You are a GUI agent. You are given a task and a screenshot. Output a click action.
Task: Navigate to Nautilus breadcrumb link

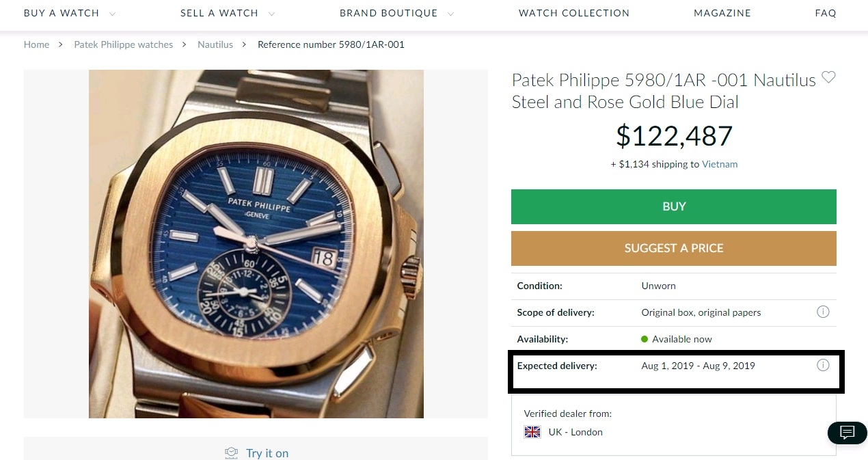[x=215, y=44]
